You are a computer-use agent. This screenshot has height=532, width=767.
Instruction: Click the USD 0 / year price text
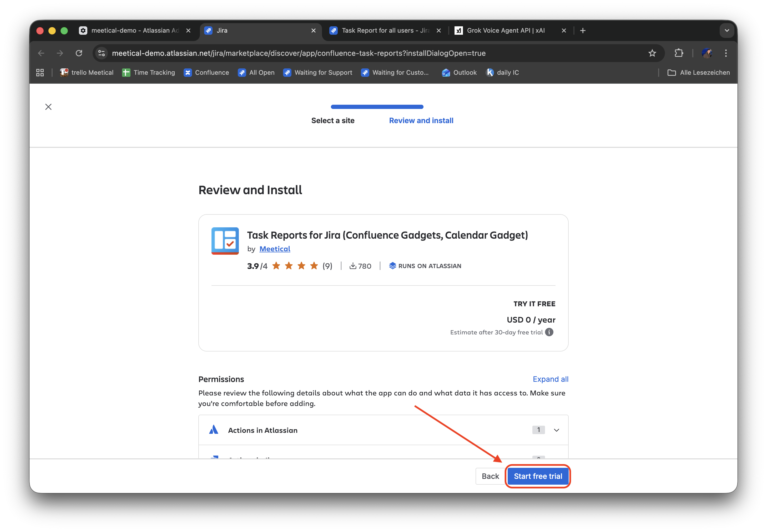click(531, 320)
